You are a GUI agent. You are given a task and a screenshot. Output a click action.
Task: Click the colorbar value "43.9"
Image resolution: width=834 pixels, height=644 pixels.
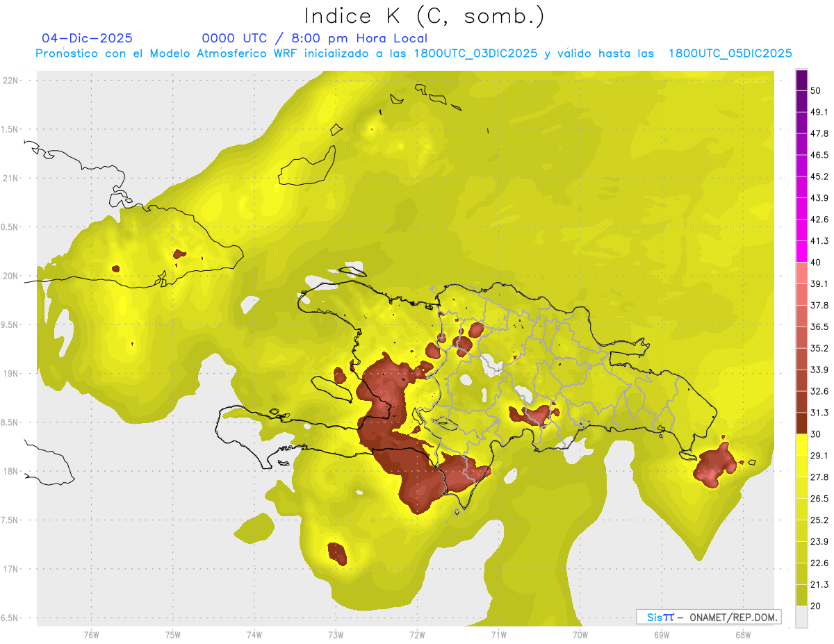(819, 198)
